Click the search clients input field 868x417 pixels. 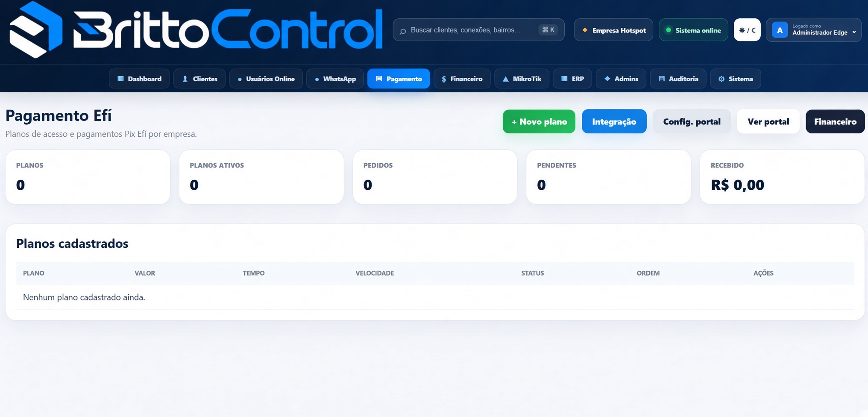(x=478, y=30)
